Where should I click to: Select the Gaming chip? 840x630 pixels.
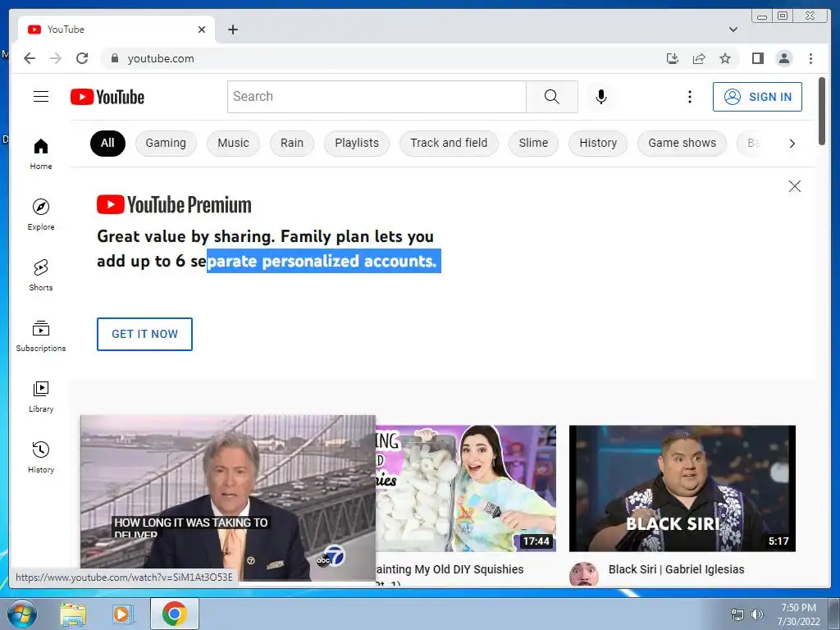[166, 143]
